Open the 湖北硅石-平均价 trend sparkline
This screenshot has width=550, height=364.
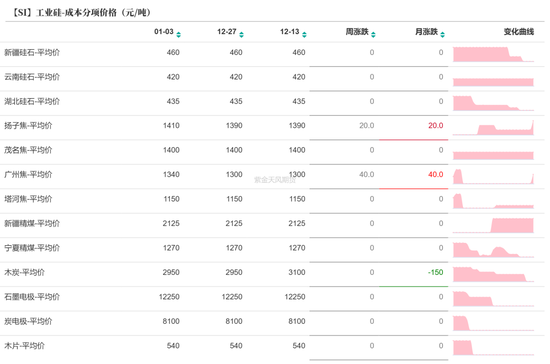493,103
